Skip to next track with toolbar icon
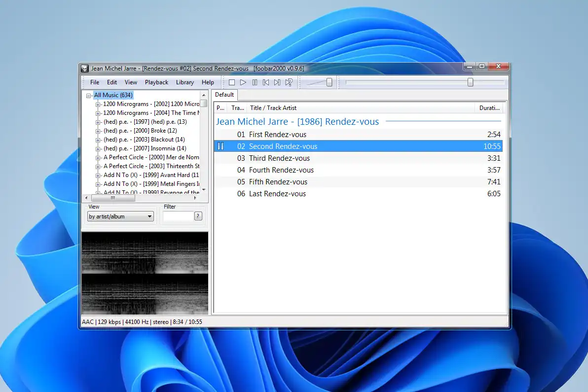 tap(277, 82)
